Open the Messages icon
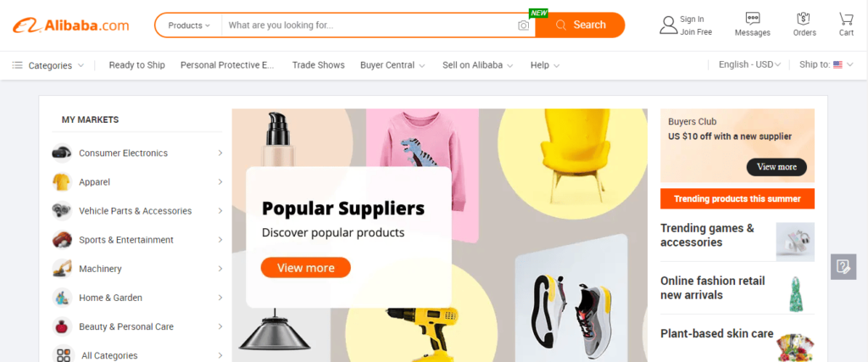This screenshot has height=362, width=868. click(x=753, y=19)
